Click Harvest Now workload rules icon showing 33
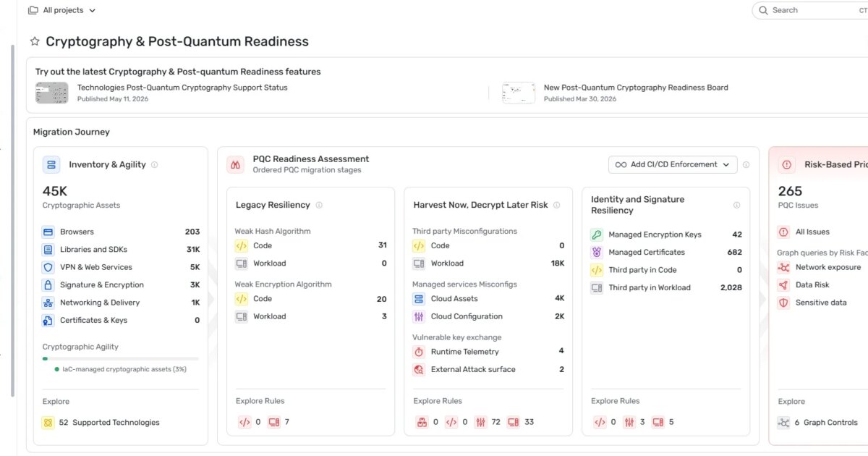The width and height of the screenshot is (868, 456). [514, 422]
